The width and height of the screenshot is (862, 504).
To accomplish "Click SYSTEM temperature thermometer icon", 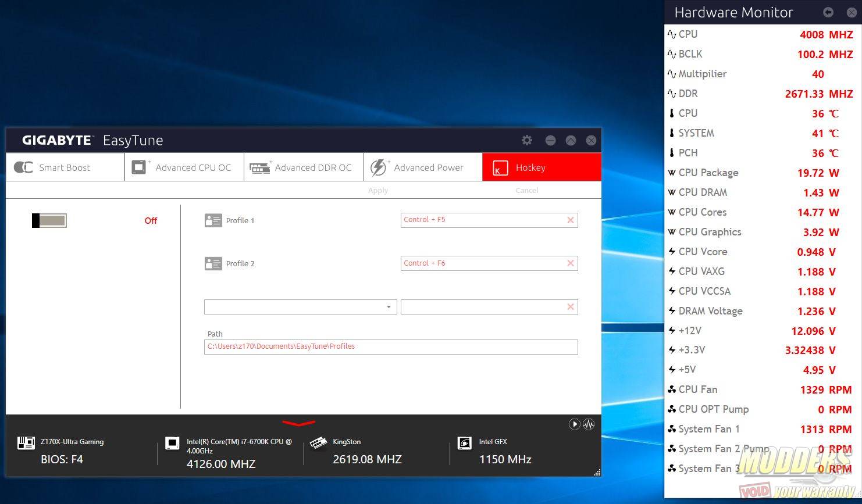I will click(x=672, y=133).
